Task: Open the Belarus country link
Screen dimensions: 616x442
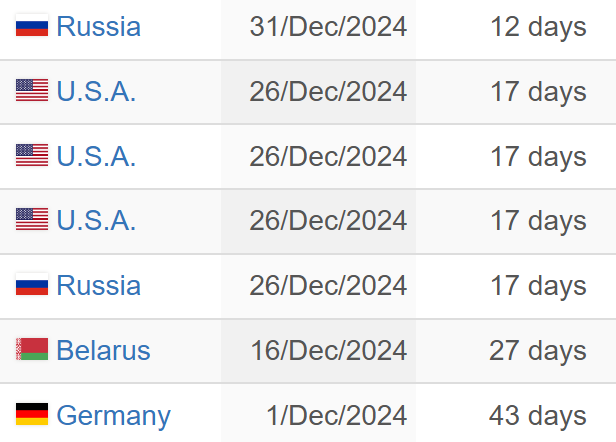Action: point(103,351)
